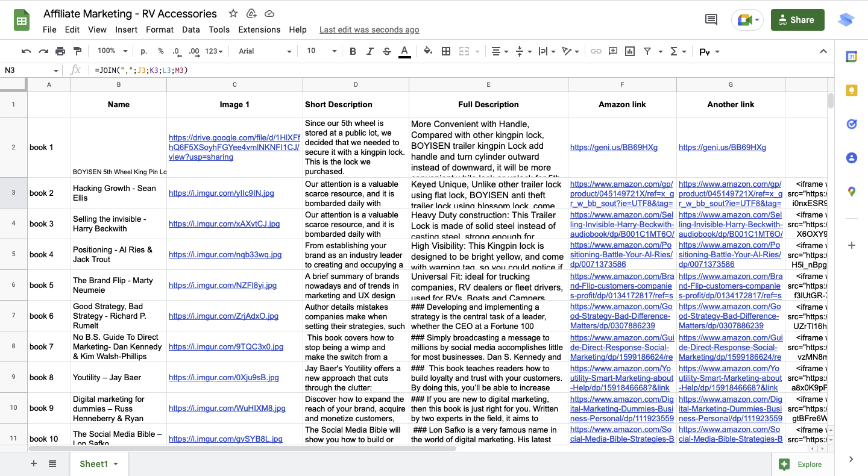The image size is (868, 476).
Task: Click the Move to folder icon
Action: [x=251, y=13]
